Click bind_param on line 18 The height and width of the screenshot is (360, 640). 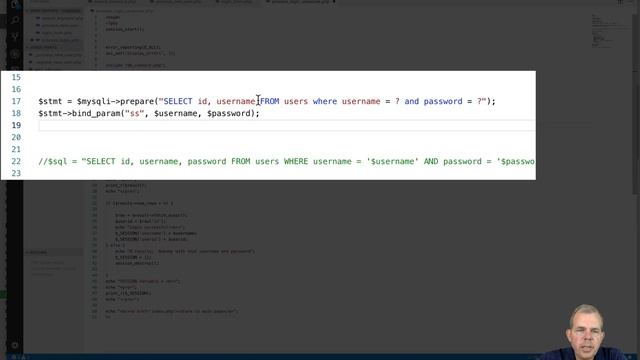96,113
